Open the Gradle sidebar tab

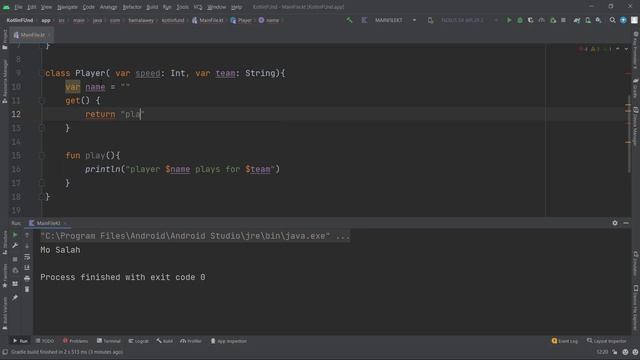point(636,88)
